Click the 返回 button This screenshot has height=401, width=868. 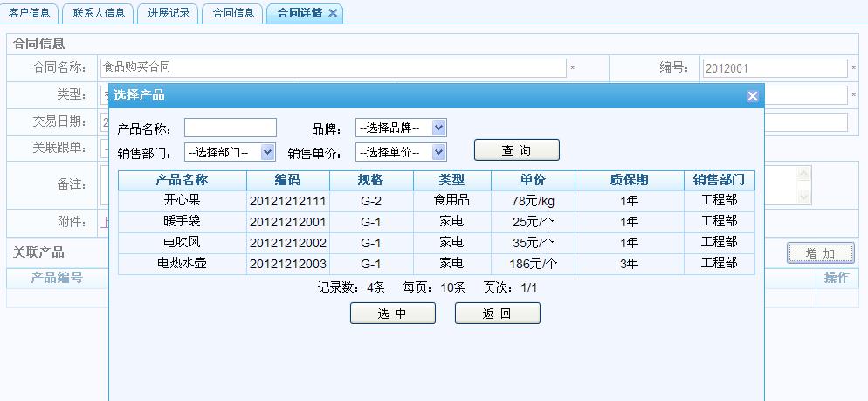point(497,314)
